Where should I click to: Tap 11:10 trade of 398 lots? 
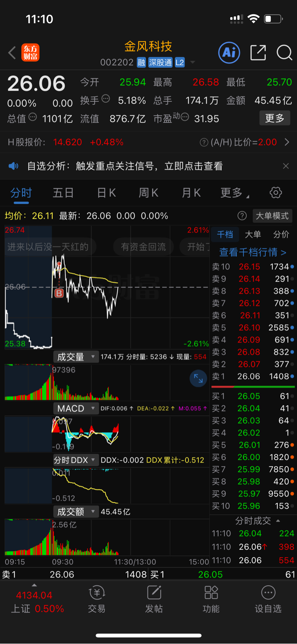point(253,547)
